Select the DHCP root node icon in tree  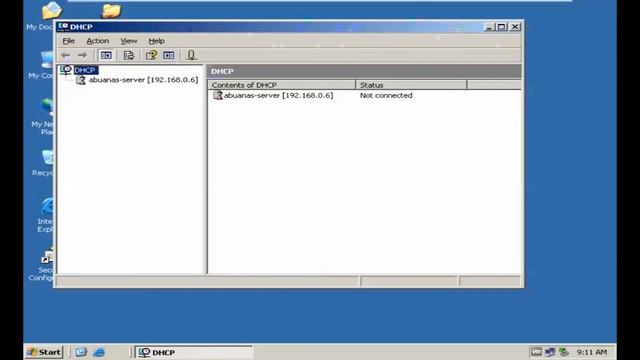[66, 70]
